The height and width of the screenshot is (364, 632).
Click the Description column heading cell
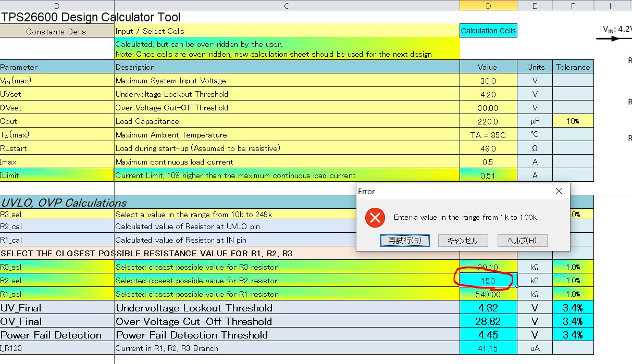click(x=287, y=67)
